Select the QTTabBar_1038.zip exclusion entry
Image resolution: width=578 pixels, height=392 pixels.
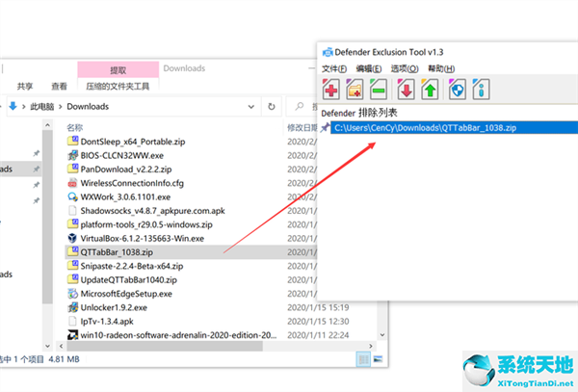(454, 128)
